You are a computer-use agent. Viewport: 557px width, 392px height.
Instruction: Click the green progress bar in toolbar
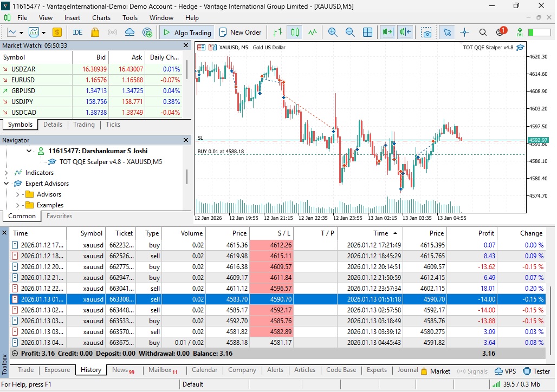pos(540,32)
